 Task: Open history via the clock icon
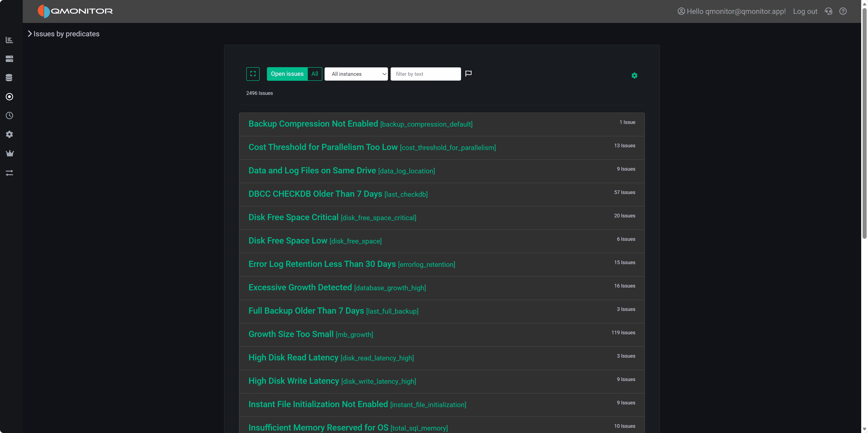coord(10,116)
